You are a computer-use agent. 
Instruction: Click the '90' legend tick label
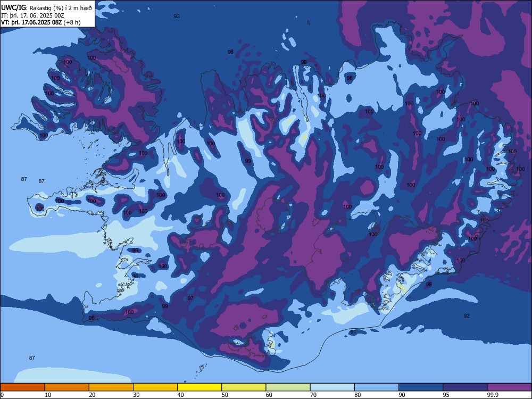click(x=402, y=395)
